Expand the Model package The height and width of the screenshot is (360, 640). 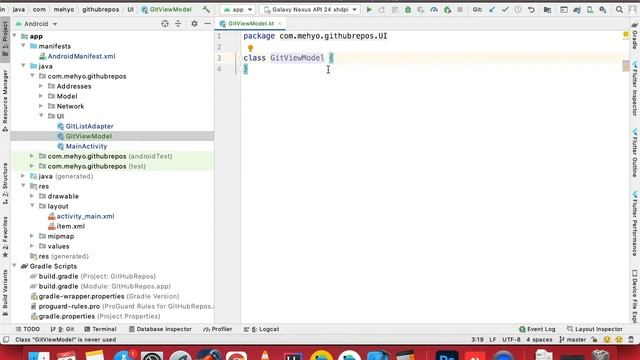tap(41, 96)
